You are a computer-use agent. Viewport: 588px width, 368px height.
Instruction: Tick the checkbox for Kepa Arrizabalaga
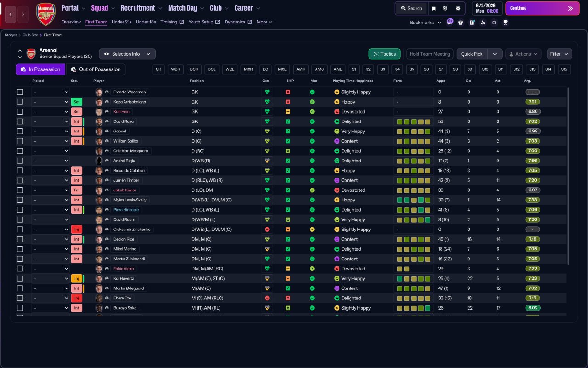[x=20, y=102]
